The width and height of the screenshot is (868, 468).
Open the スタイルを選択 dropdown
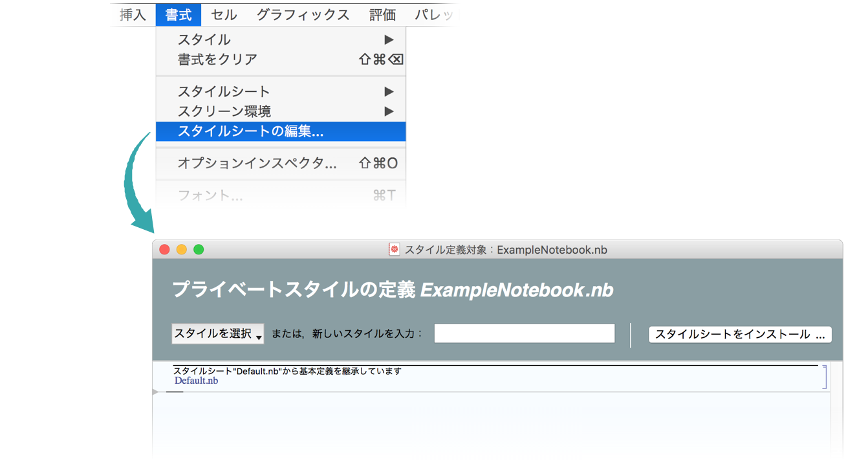[x=218, y=333]
